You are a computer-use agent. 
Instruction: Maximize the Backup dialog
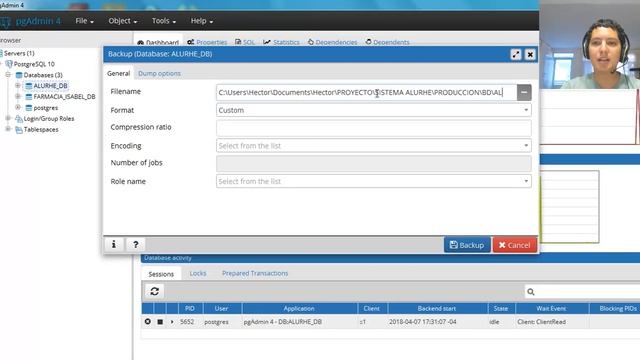[516, 54]
